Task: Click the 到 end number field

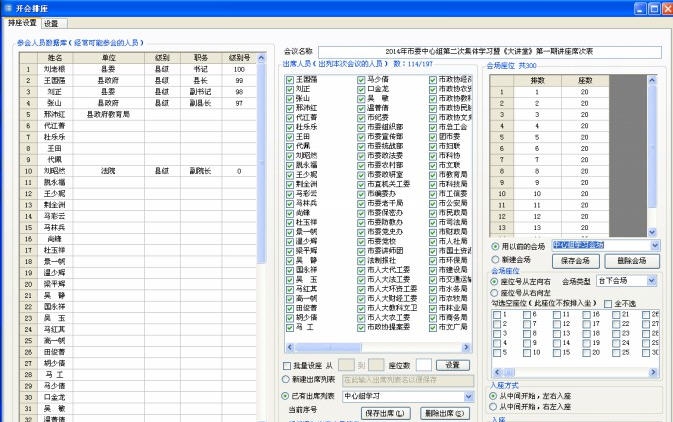Action: tap(376, 365)
